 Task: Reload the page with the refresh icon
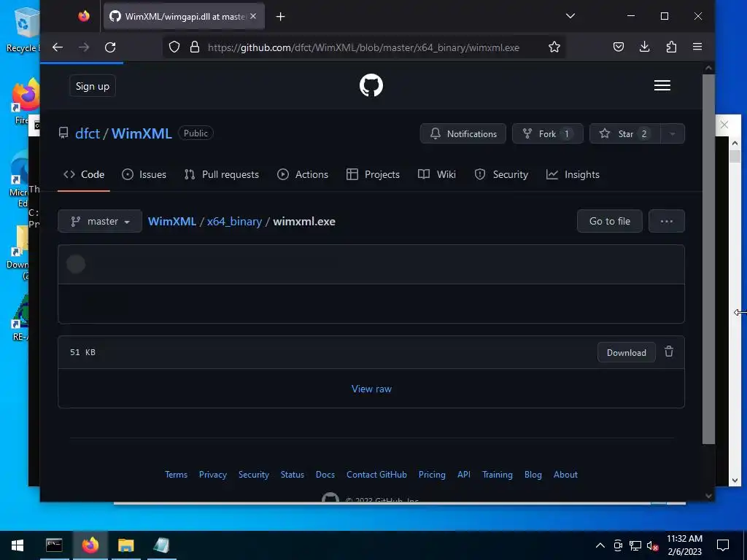tap(110, 47)
